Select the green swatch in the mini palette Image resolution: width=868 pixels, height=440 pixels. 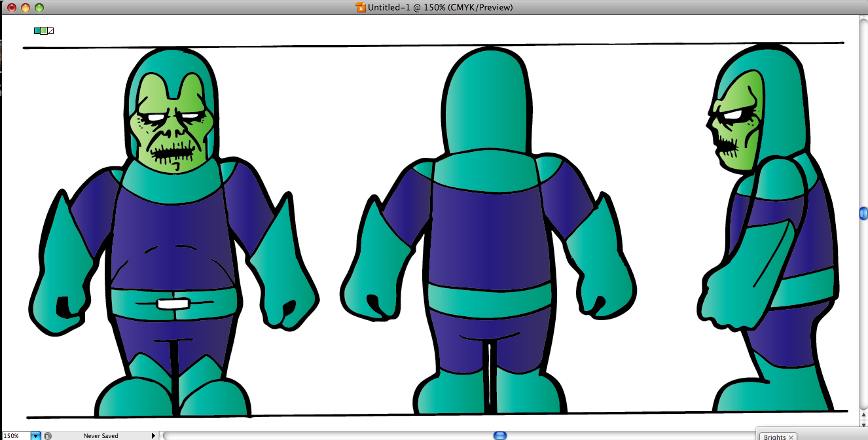click(x=44, y=30)
